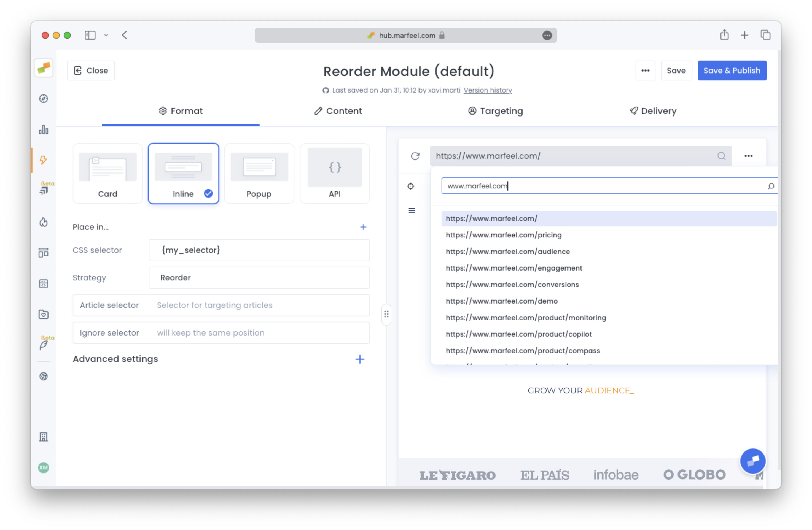Switch to the Targeting tab
Screen dimensions: 812x530
495,111
